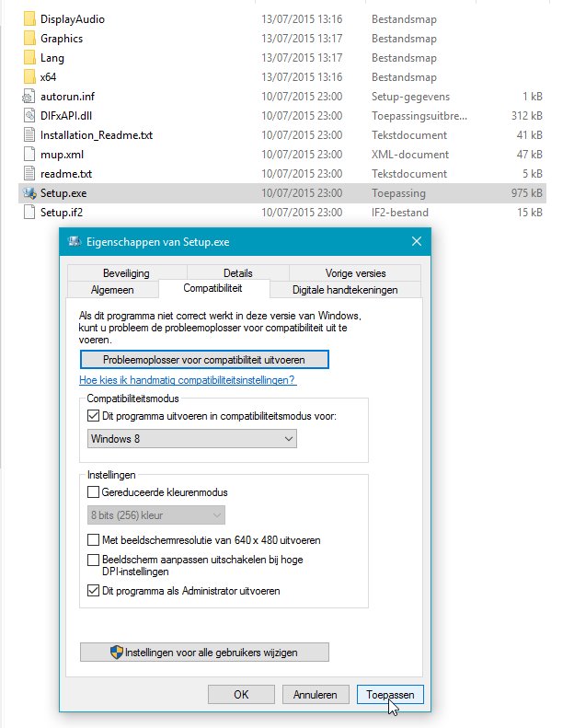Select the readme.txt file name
Viewport: 574px width, 728px height.
point(66,174)
